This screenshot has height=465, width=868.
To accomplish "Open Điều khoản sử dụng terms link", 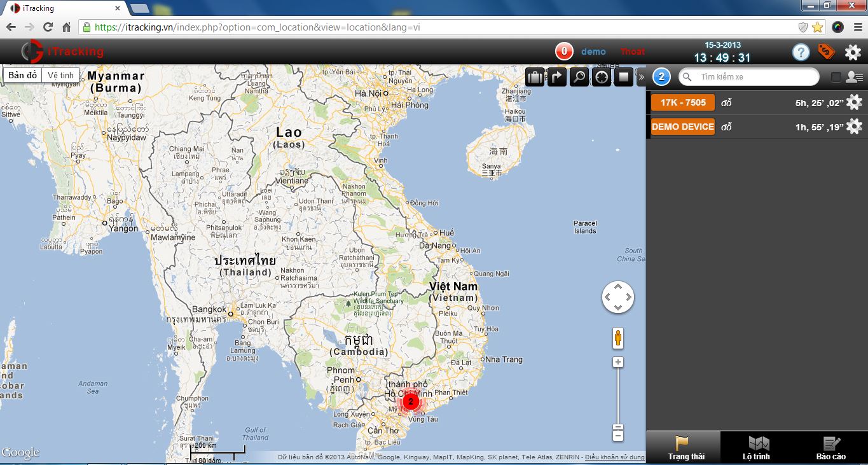I will (x=614, y=457).
